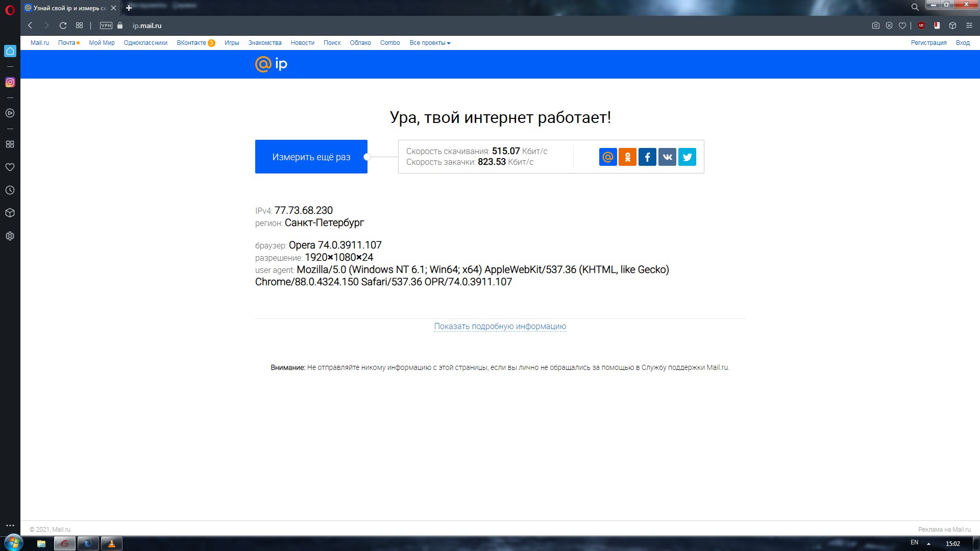Click download speed 515.07 value
This screenshot has width=980, height=551.
506,151
